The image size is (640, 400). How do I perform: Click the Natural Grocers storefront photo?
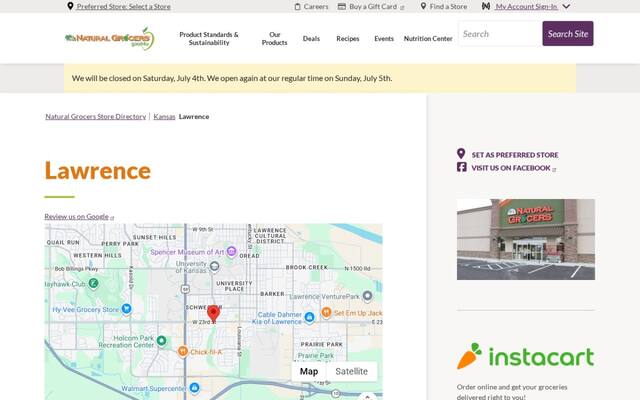coord(526,239)
